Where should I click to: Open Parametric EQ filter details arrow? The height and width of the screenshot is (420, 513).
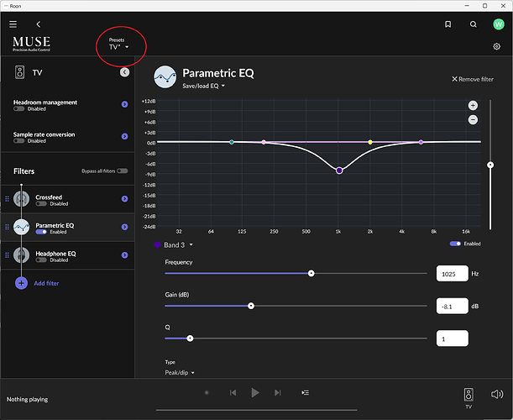pyautogui.click(x=124, y=227)
